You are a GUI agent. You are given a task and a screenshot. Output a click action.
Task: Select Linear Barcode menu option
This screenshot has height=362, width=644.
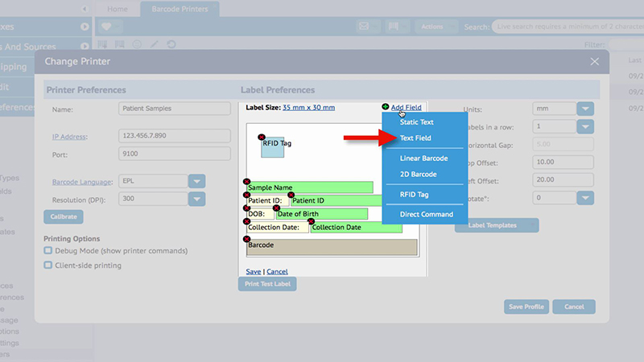(423, 158)
